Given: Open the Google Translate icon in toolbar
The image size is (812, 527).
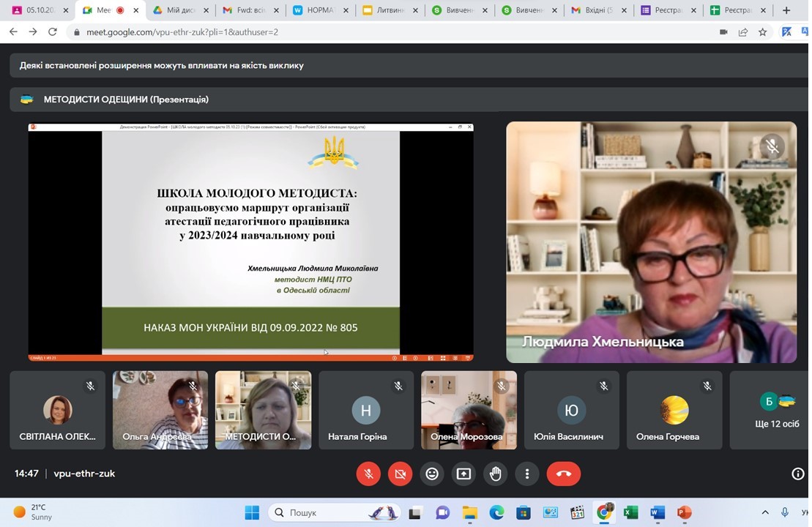Looking at the screenshot, I should (786, 32).
